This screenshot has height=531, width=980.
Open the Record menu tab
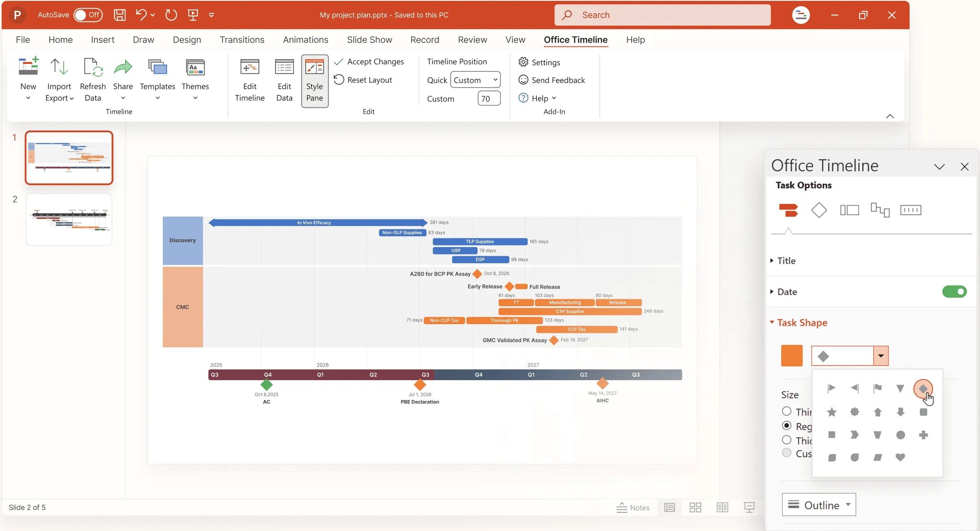424,39
